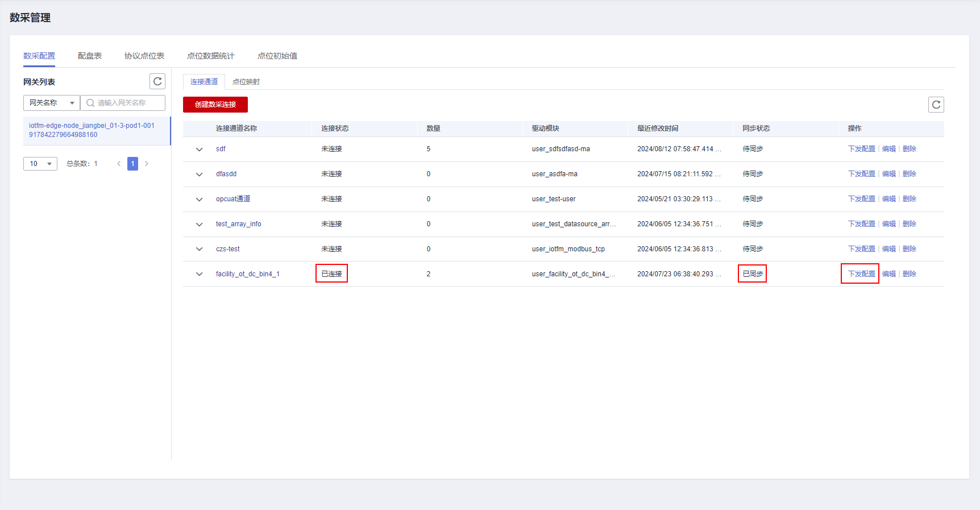Click the search magnifier in gateway name field
980x510 pixels.
(90, 103)
